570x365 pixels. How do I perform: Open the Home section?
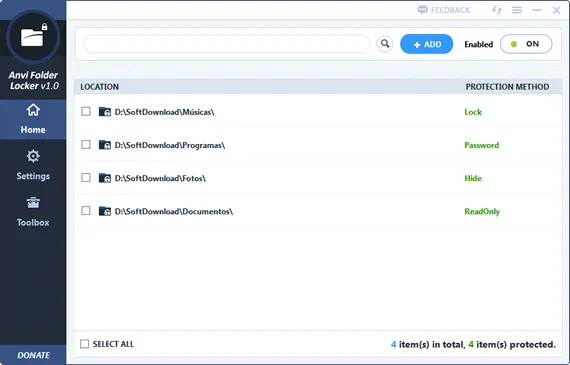pyautogui.click(x=33, y=119)
